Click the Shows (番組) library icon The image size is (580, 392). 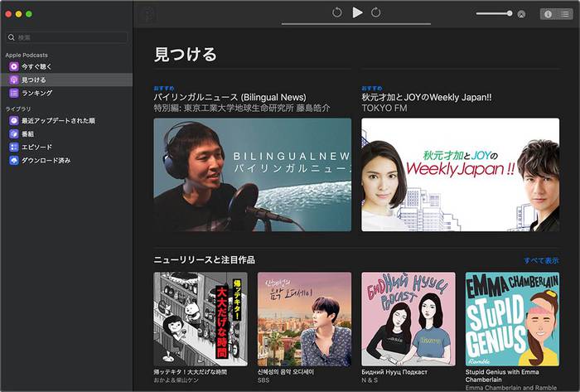(14, 134)
